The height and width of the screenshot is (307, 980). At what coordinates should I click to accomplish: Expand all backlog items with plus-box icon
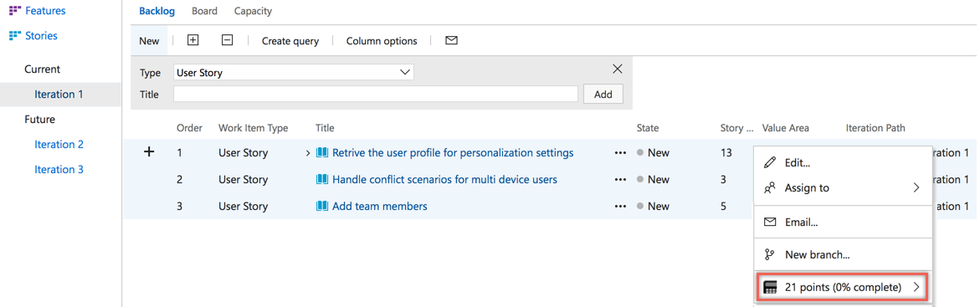193,40
